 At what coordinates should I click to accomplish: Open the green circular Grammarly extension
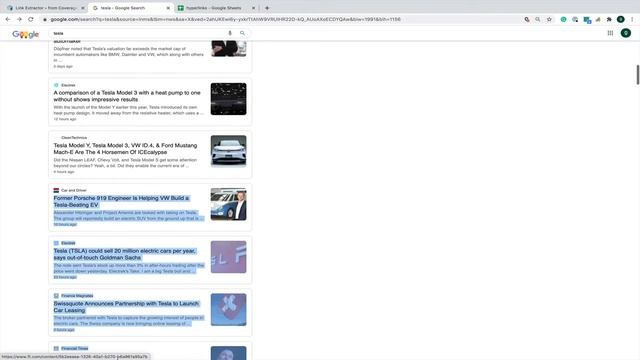(x=563, y=19)
